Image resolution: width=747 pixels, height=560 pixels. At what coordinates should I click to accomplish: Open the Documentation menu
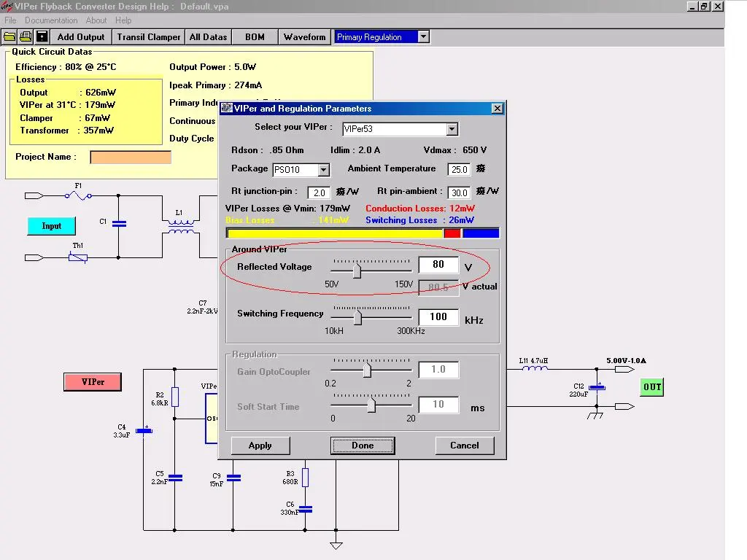click(x=51, y=20)
